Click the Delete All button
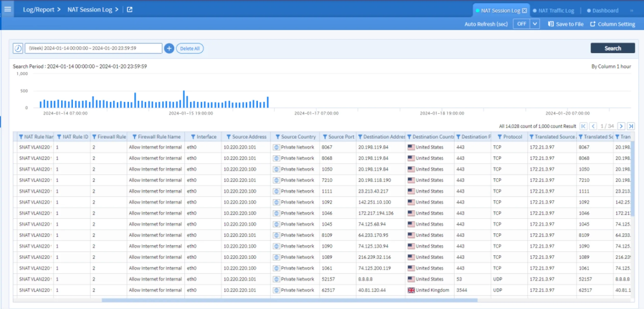 click(x=190, y=48)
